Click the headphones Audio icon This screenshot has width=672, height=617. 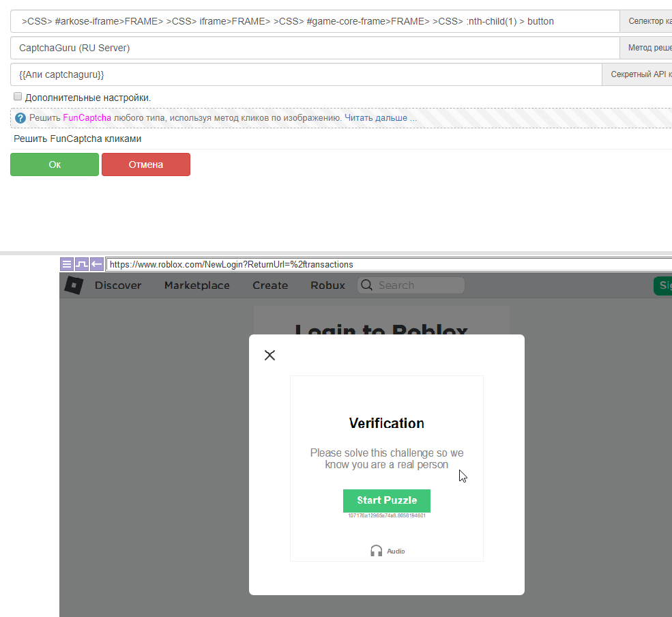pyautogui.click(x=377, y=551)
